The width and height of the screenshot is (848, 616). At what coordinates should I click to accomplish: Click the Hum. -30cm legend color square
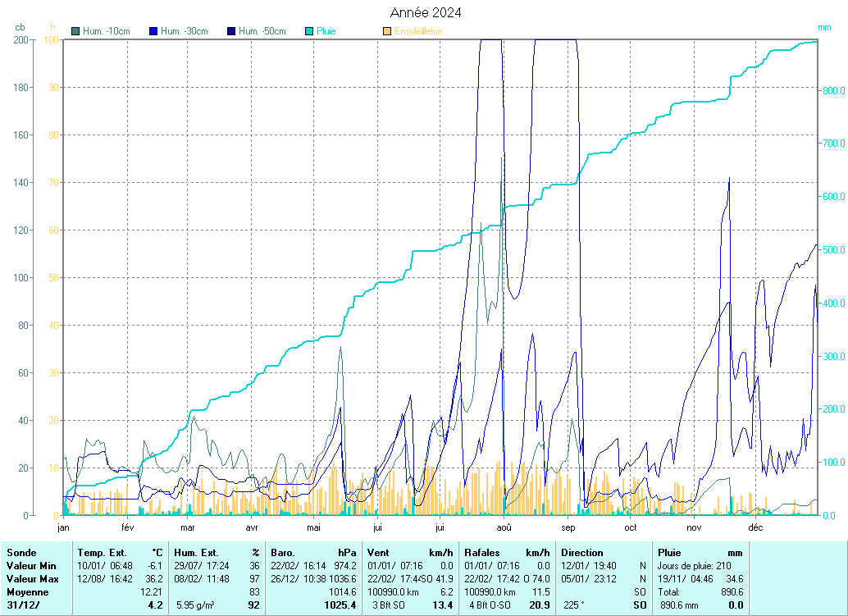(153, 31)
